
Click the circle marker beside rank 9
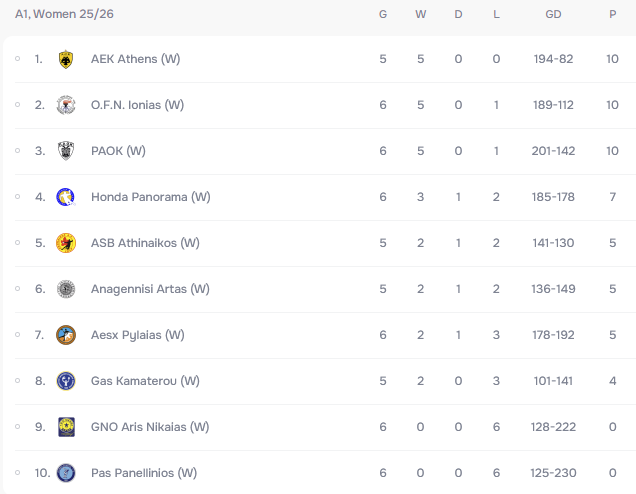coord(17,426)
